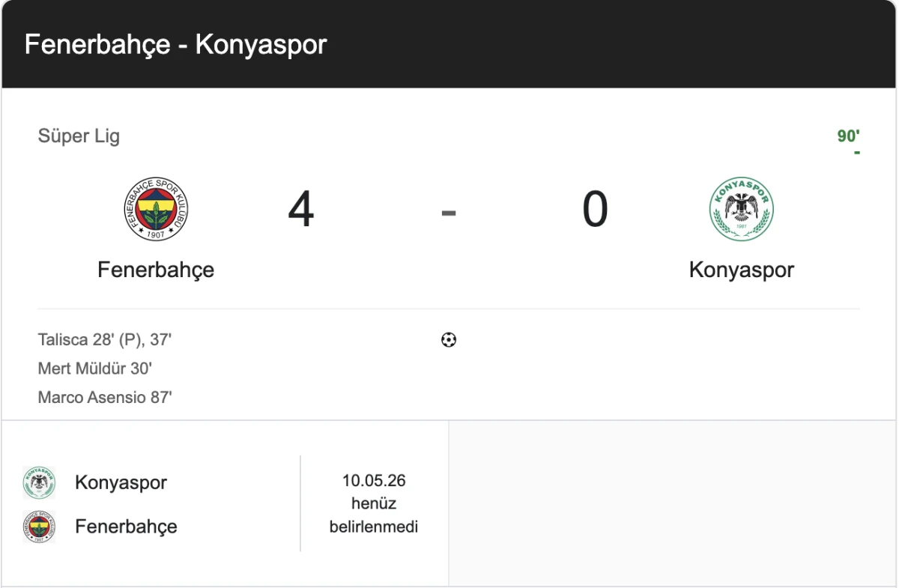The image size is (899, 588).
Task: Click Marco Asensio 87' scorer entry
Action: pyautogui.click(x=104, y=397)
